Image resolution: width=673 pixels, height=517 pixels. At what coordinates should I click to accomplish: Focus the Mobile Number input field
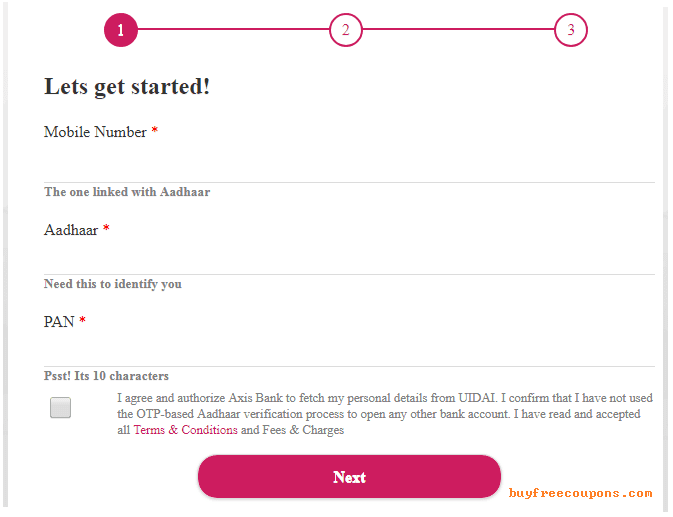point(349,165)
